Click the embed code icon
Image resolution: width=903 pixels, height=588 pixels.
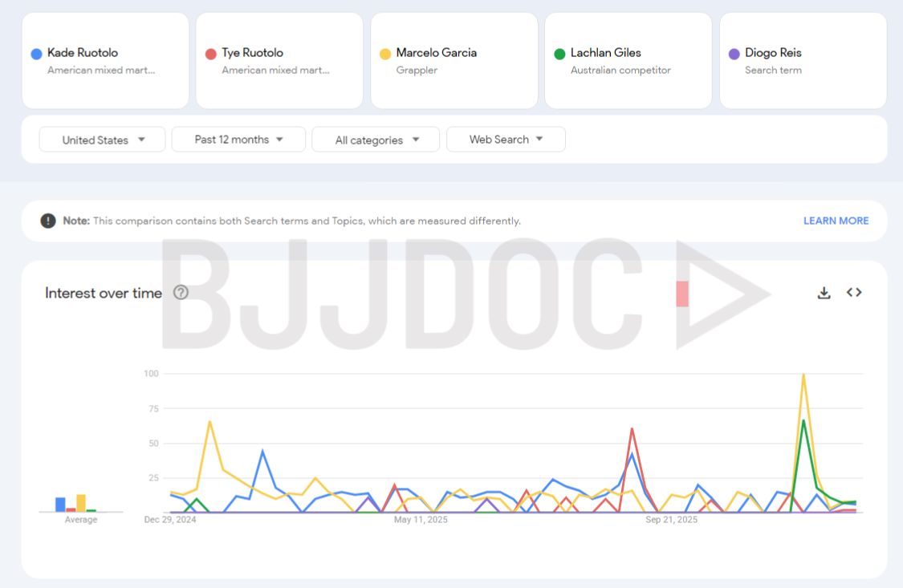tap(854, 293)
